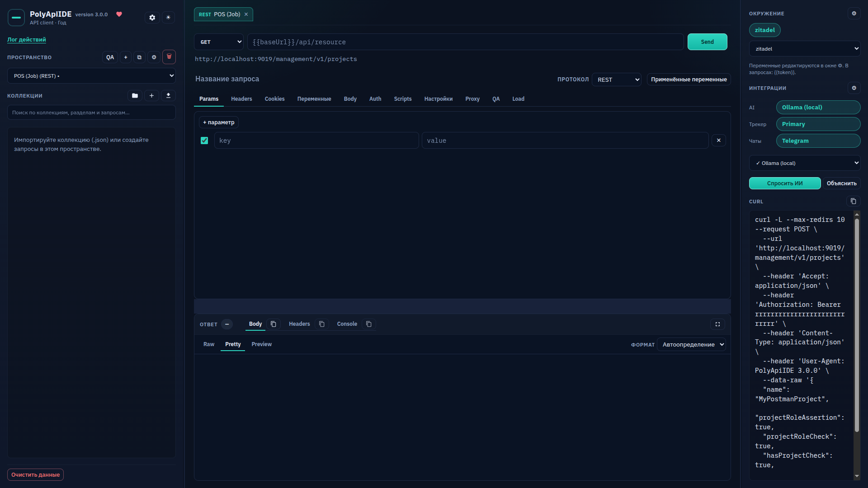Open the settings gear in the app header

(152, 18)
